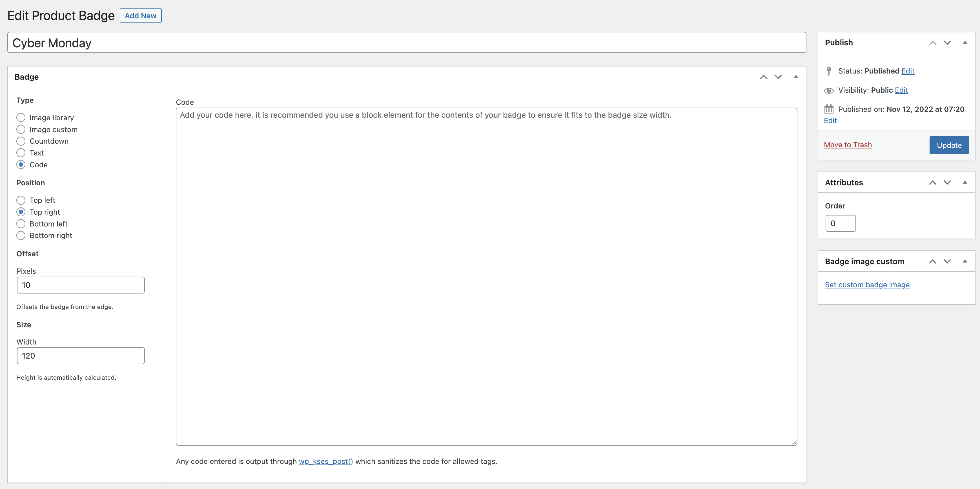Viewport: 980px width, 489px height.
Task: Click the Offset Pixels input field
Action: click(81, 285)
